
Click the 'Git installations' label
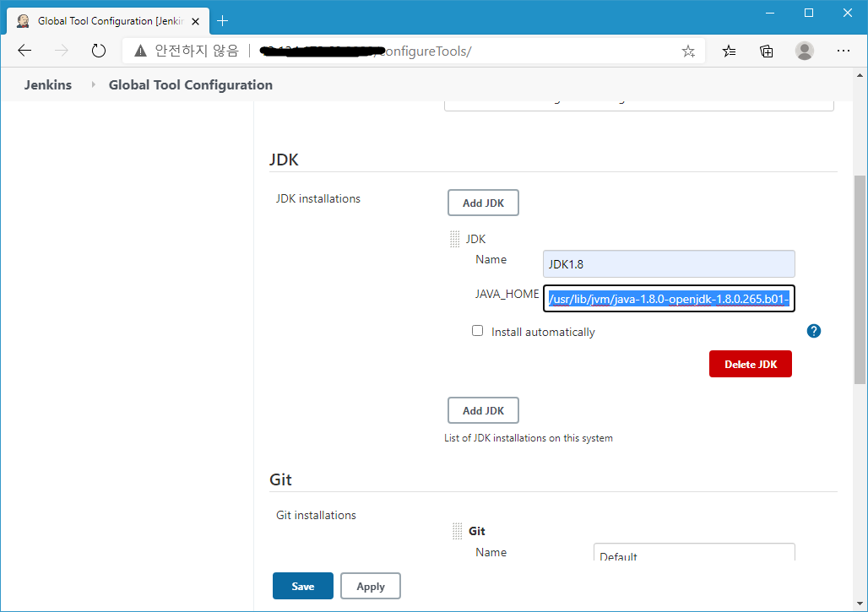pos(316,515)
